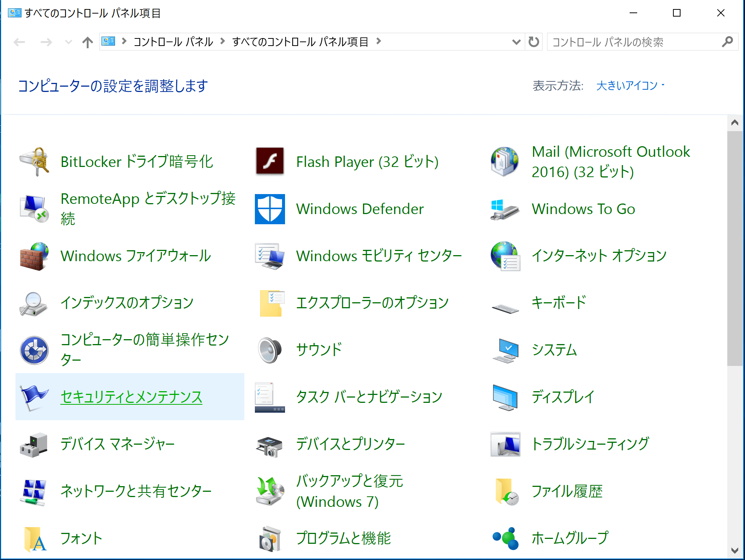Open the デバイス マネージャー icon
The width and height of the screenshot is (745, 560).
pos(34,444)
